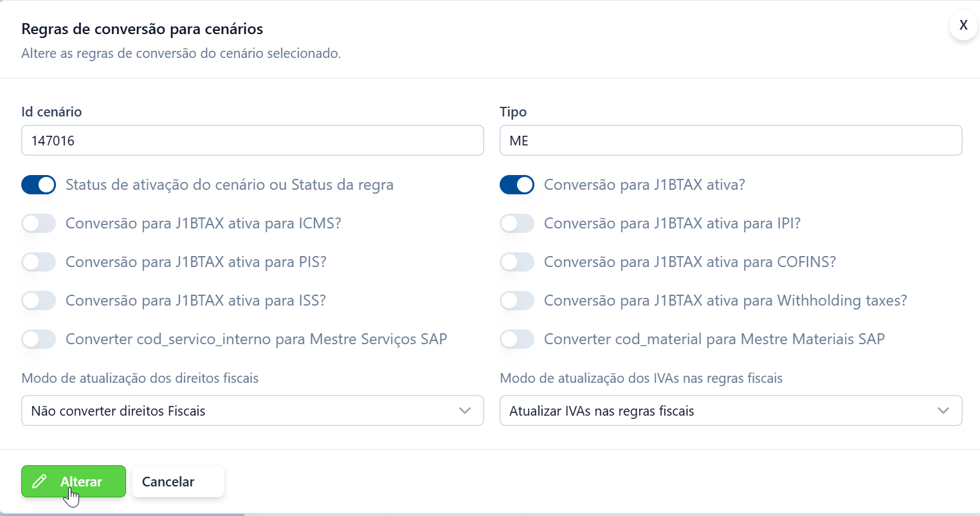Enable Converter cod_material para Mestre Materiais SAP
This screenshot has height=516, width=980.
tap(517, 339)
